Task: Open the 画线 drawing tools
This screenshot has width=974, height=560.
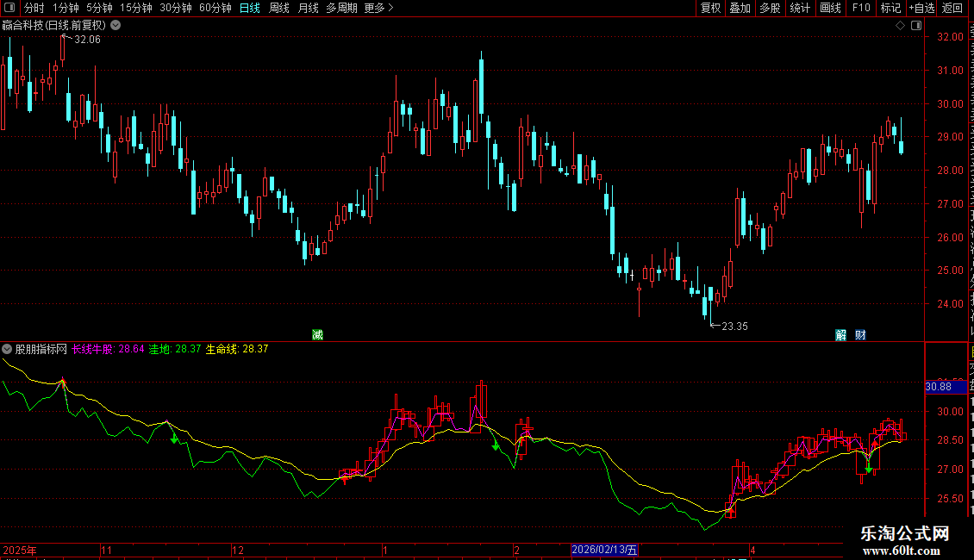Action: pyautogui.click(x=831, y=8)
